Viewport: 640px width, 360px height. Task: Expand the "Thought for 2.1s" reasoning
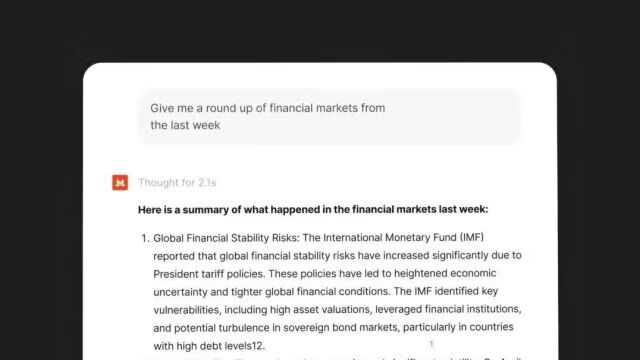click(177, 182)
